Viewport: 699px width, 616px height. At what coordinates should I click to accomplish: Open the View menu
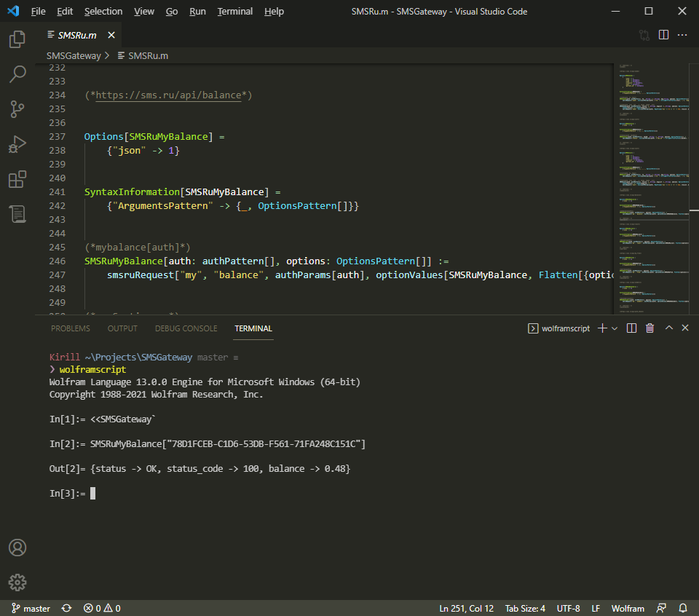pos(144,11)
